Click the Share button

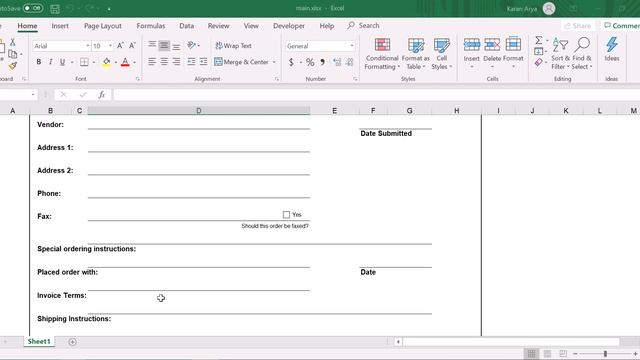[x=577, y=26]
